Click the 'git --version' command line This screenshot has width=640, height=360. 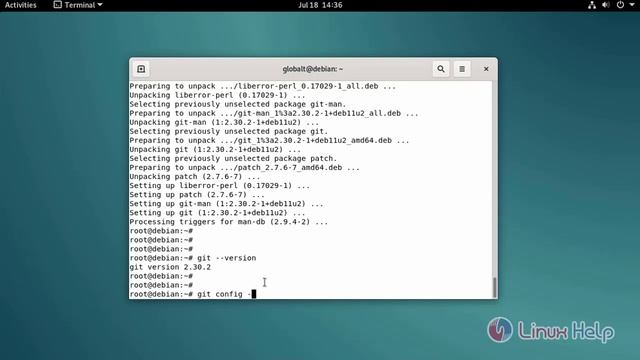(x=193, y=258)
